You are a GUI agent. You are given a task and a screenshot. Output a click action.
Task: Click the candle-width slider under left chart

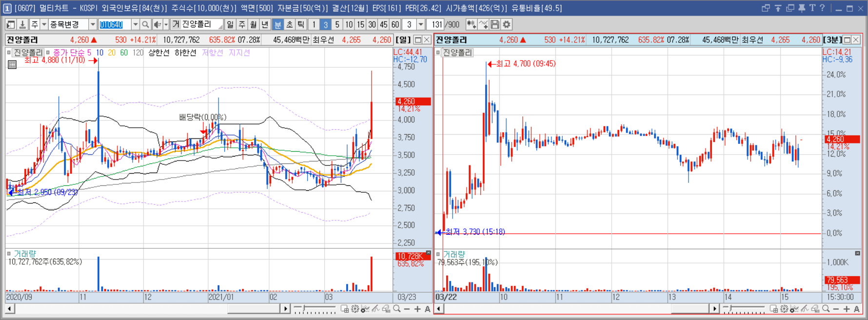315,309
